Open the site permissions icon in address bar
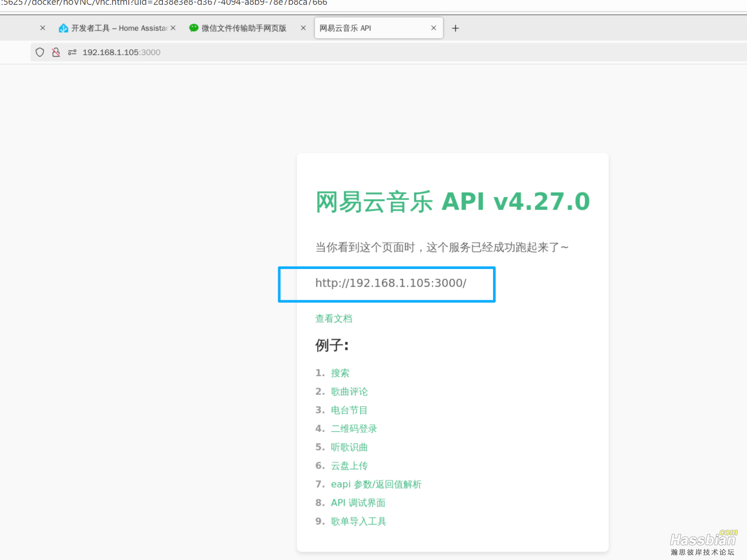The height and width of the screenshot is (560, 747). (x=72, y=52)
